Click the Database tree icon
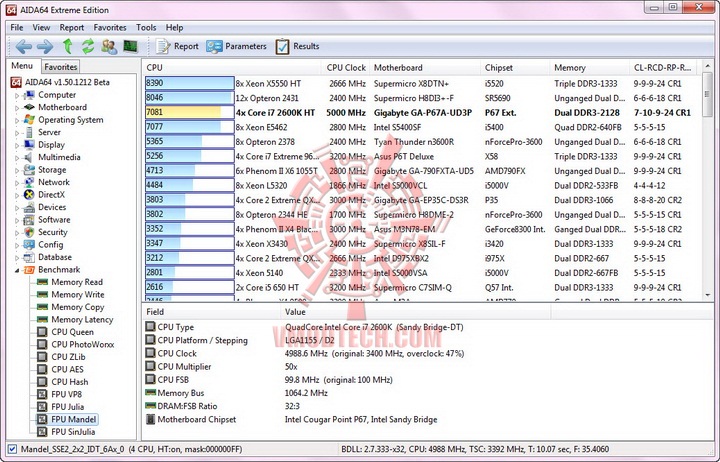Screen dimensions: 720x462 (29, 257)
